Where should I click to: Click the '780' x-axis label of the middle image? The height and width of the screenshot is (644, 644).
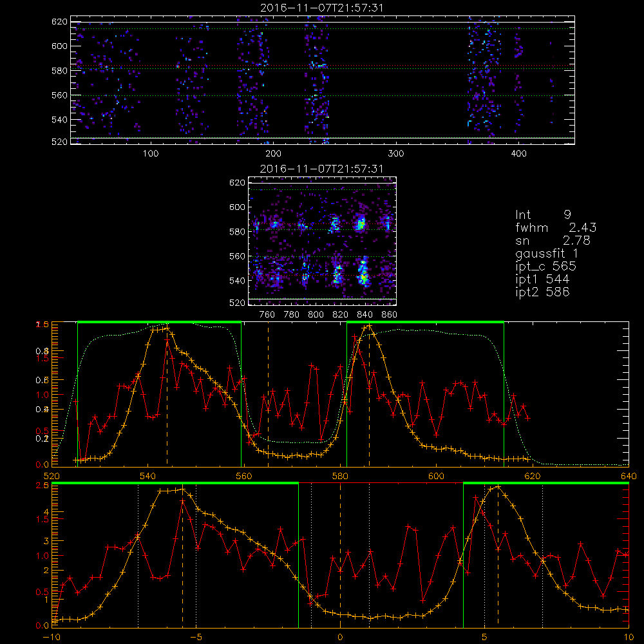tap(292, 315)
